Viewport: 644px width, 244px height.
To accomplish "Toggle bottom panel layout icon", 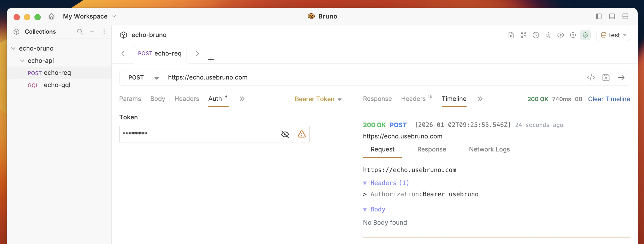I will coord(612,16).
